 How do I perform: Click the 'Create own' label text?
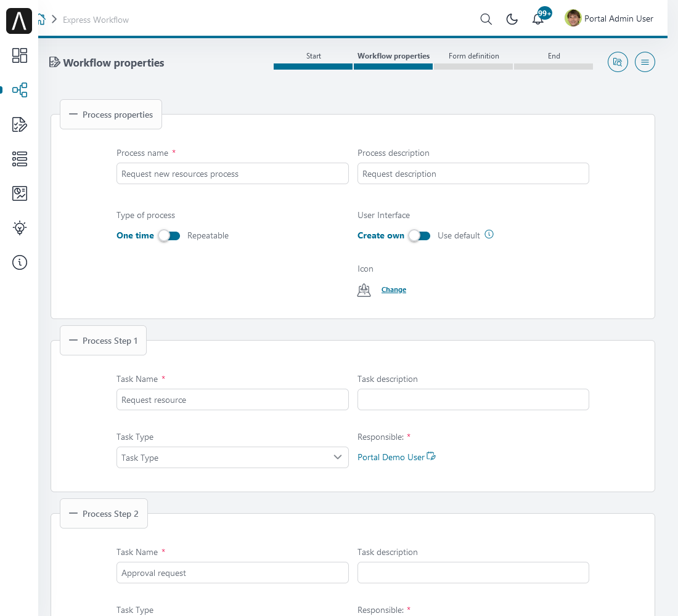tap(381, 235)
